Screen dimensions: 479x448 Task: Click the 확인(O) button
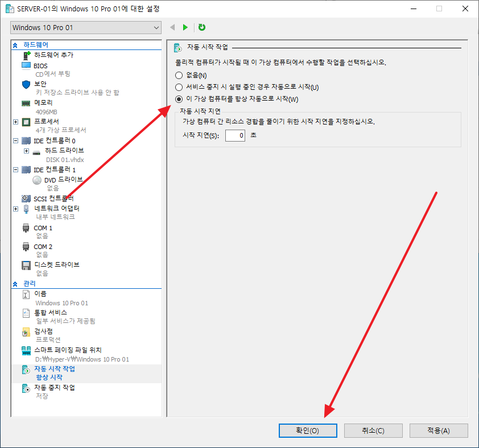308,430
